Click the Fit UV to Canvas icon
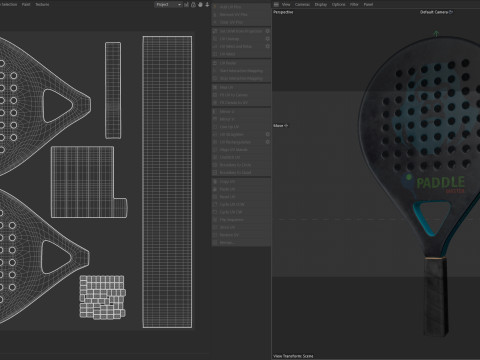Image resolution: width=480 pixels, height=360 pixels. (x=215, y=95)
